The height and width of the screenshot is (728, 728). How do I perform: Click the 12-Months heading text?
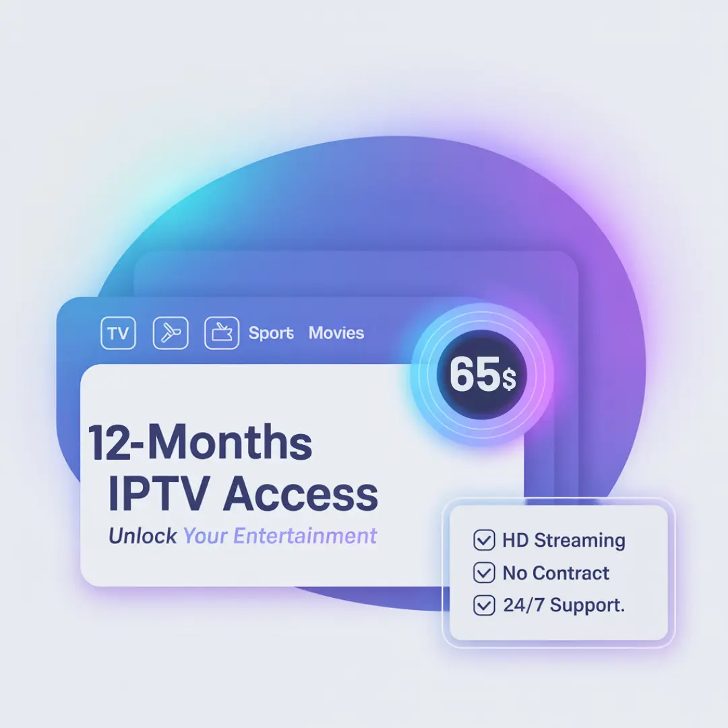200,442
